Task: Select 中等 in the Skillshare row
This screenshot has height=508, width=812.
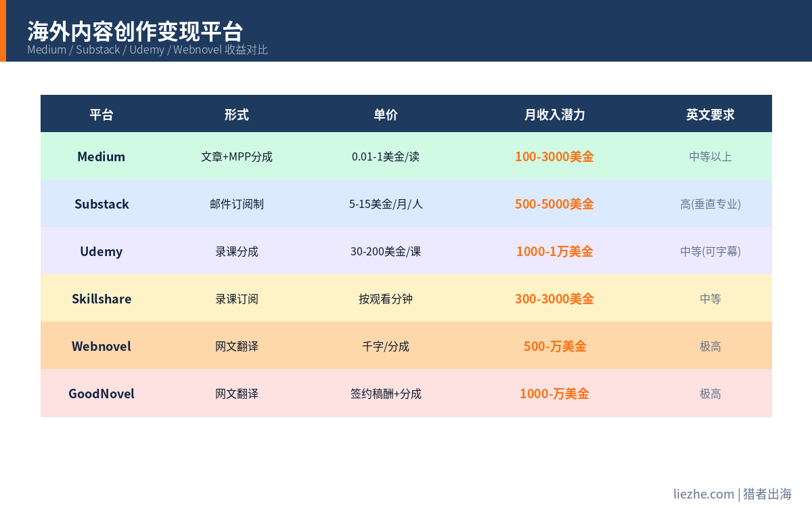Action: click(x=710, y=299)
